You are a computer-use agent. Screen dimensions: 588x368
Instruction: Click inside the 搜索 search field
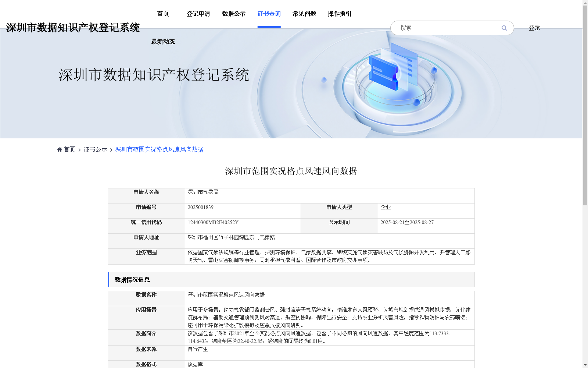(x=441, y=28)
